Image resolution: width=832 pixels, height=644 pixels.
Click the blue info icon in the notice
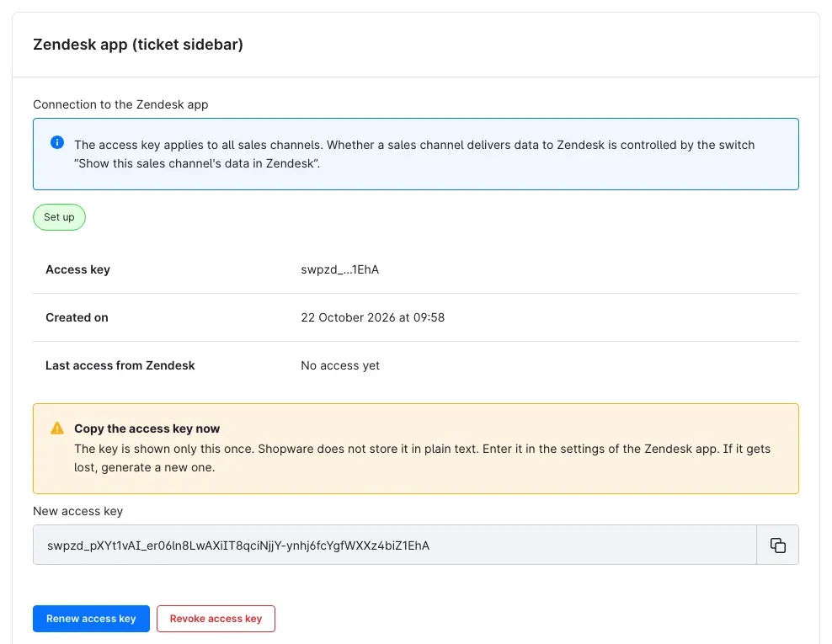57,142
